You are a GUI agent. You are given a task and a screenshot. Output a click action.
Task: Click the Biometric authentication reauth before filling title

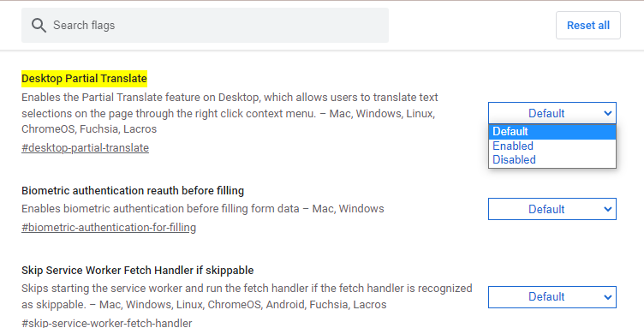pyautogui.click(x=133, y=190)
